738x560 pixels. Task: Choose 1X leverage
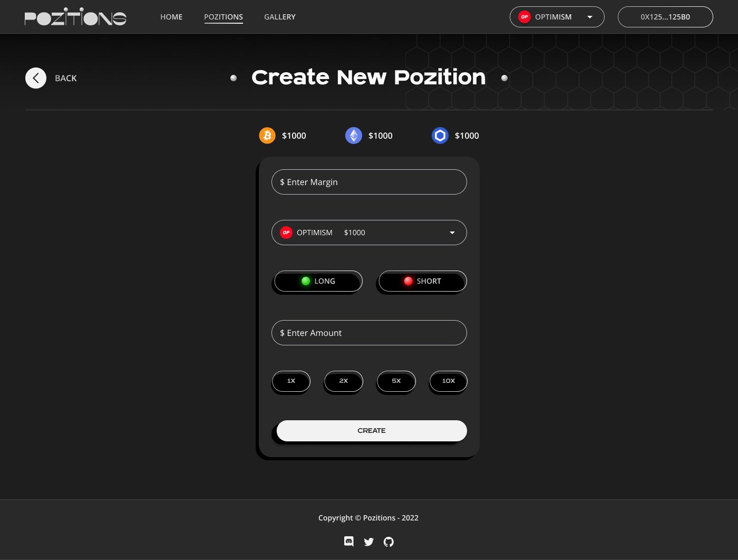(x=291, y=381)
